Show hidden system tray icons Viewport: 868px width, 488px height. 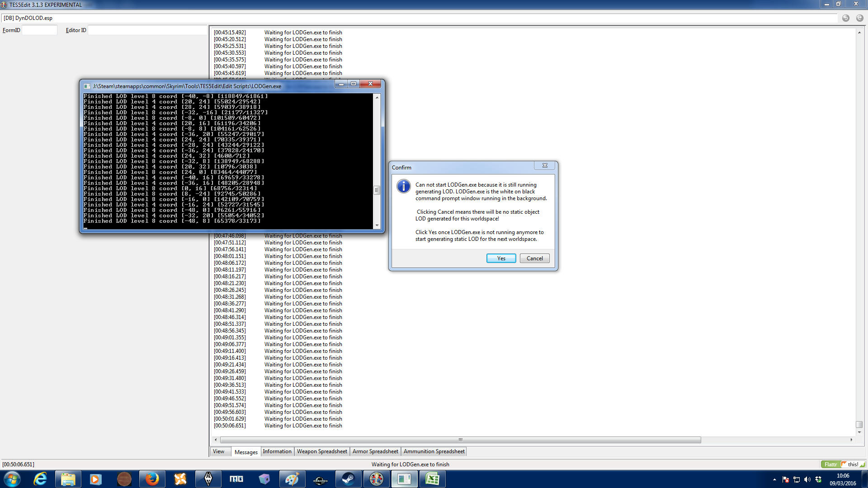click(774, 479)
